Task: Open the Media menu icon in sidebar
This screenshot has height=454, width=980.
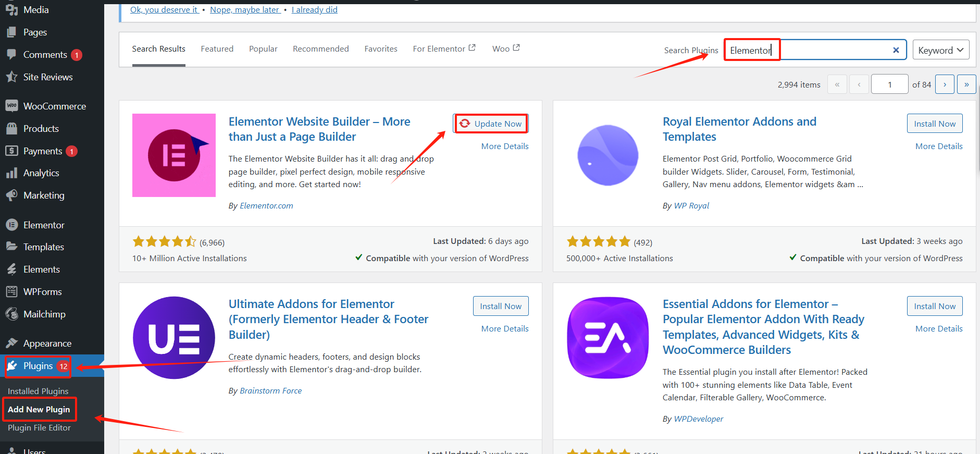Action: [x=11, y=9]
